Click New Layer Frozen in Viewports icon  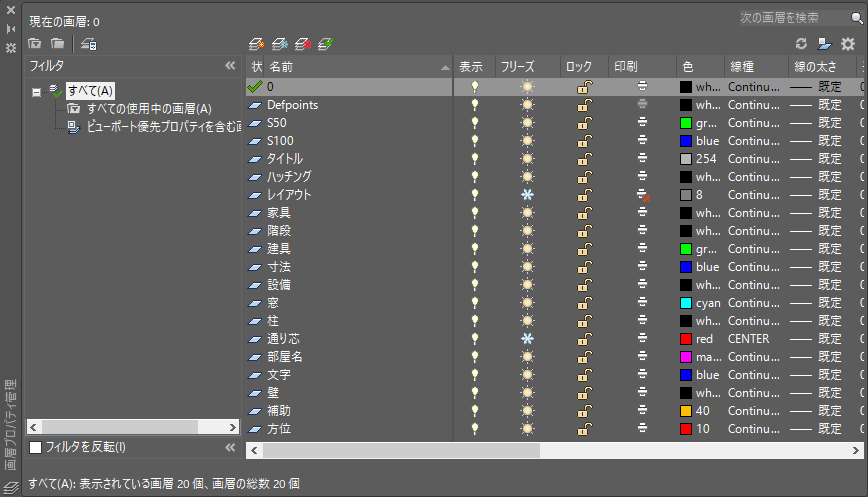(x=280, y=44)
